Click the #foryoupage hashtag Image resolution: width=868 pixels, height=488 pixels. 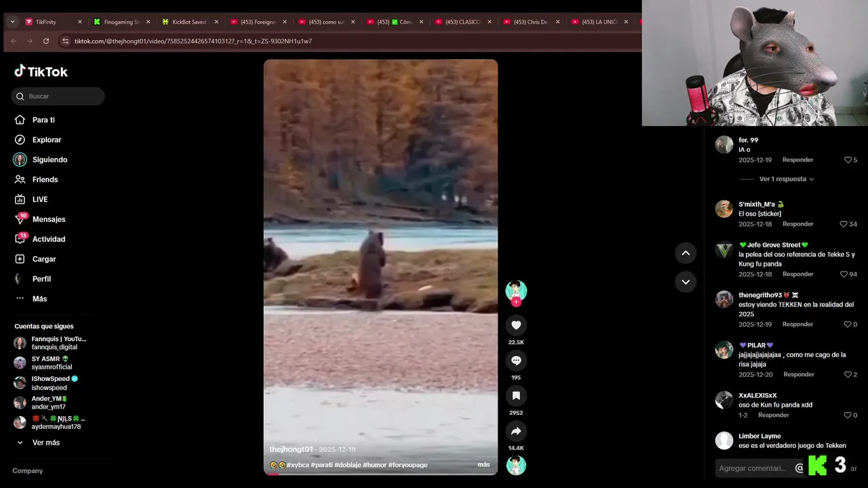[x=408, y=465]
